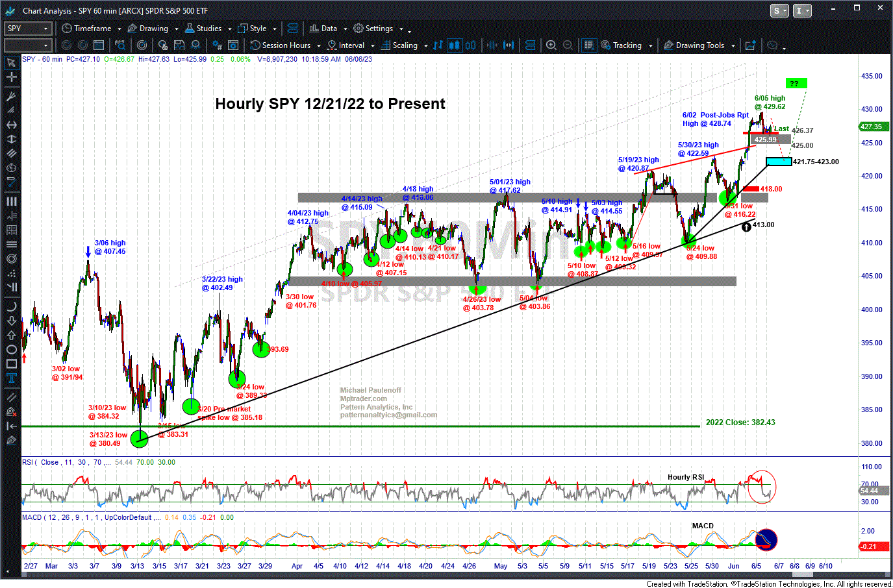Select the Text drawing tool
Screen dimensions: 893x588
coord(11,379)
